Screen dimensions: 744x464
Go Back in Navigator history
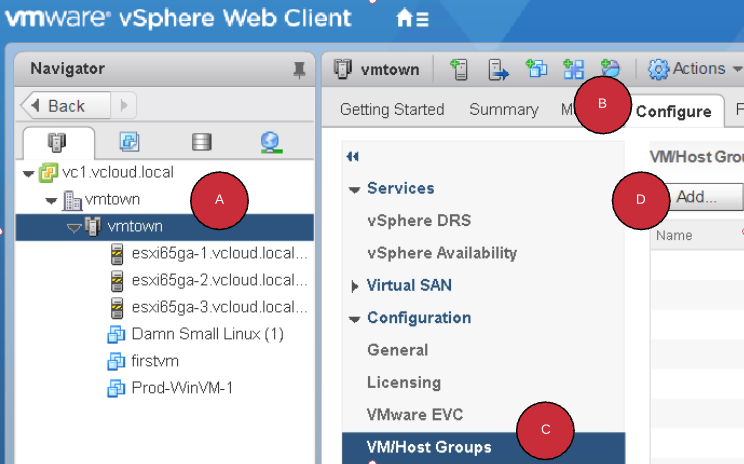click(x=66, y=105)
